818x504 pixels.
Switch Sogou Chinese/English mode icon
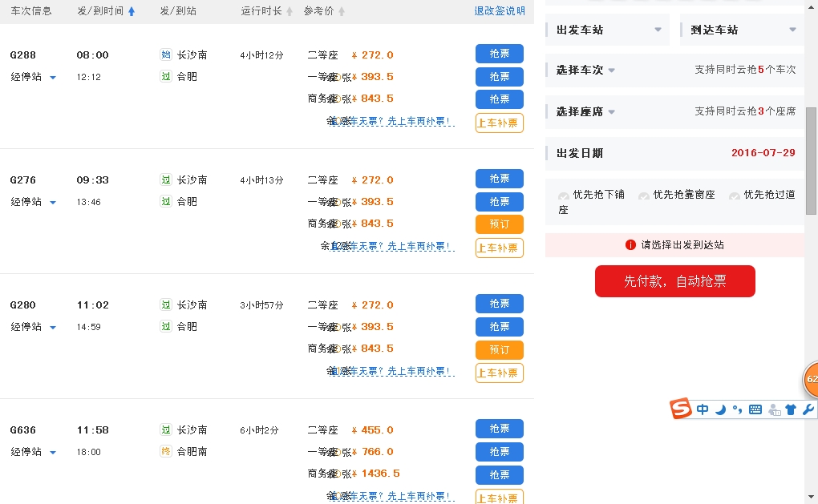[703, 409]
